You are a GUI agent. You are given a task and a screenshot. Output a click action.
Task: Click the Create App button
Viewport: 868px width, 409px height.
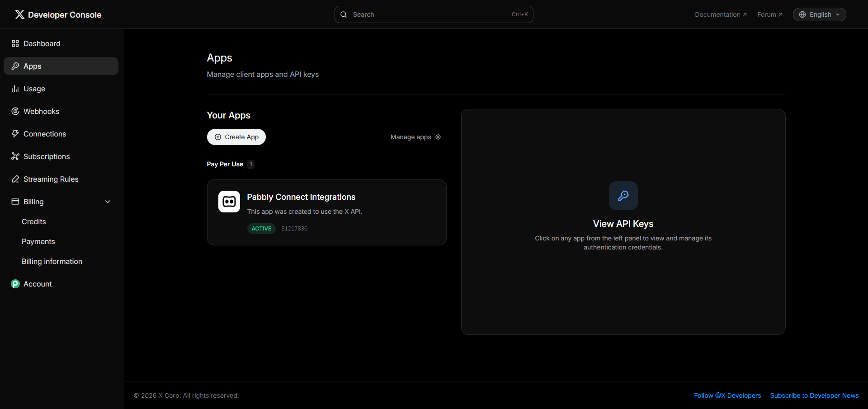(x=236, y=137)
